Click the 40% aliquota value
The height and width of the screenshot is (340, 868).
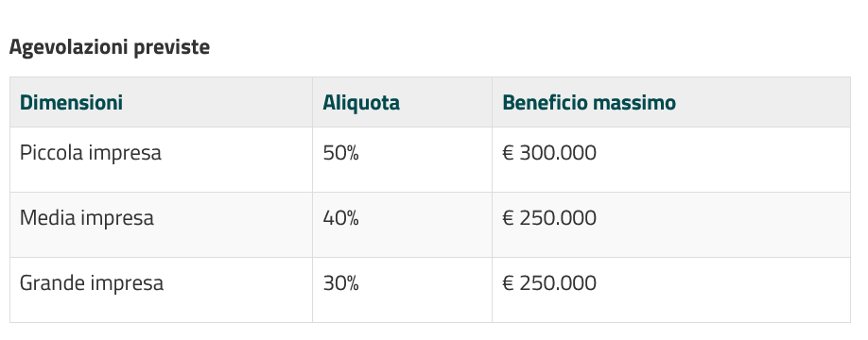[341, 218]
